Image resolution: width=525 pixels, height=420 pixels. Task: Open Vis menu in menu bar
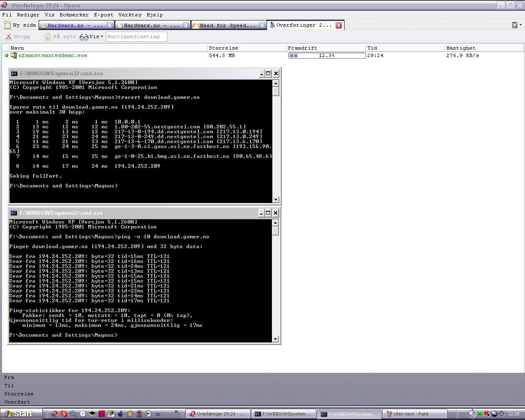click(x=49, y=15)
